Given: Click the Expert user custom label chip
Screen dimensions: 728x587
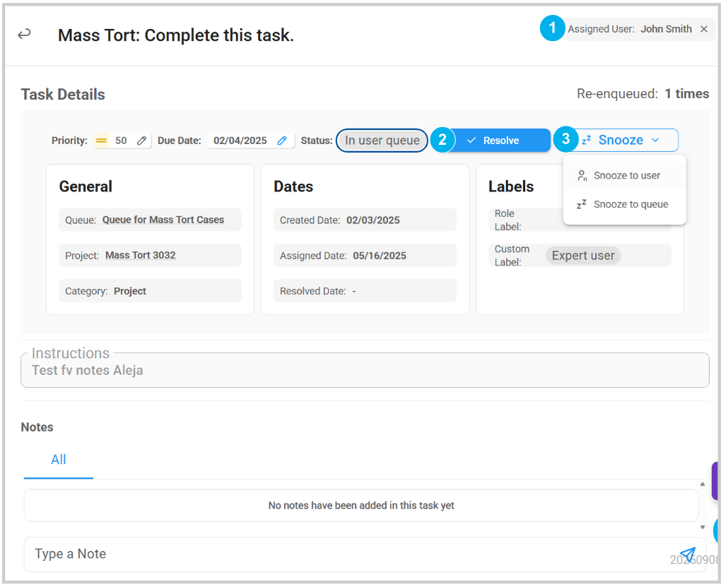Looking at the screenshot, I should click(x=582, y=256).
